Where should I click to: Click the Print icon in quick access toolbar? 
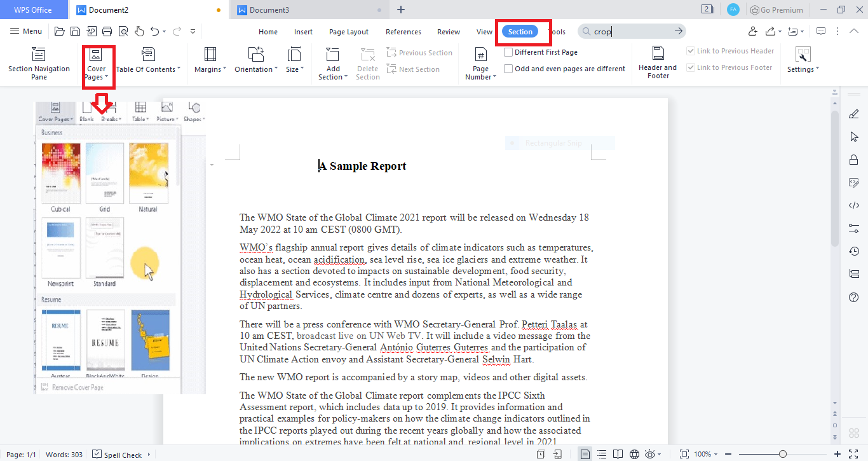[x=107, y=30]
